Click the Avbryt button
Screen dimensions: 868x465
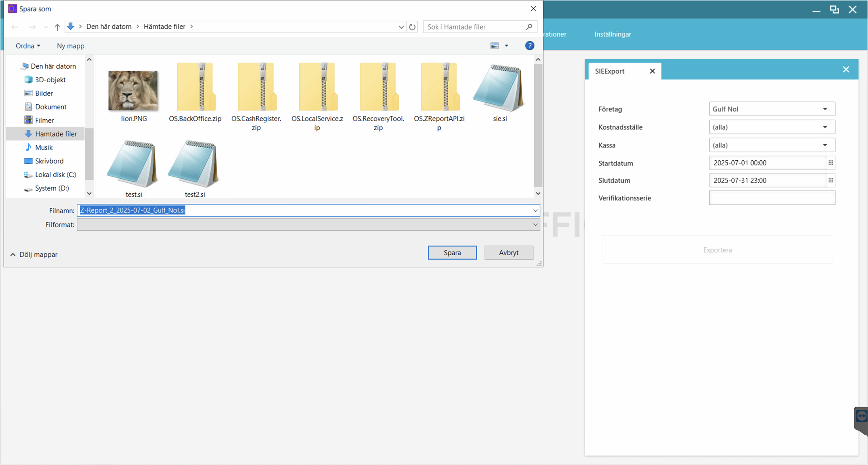point(509,252)
